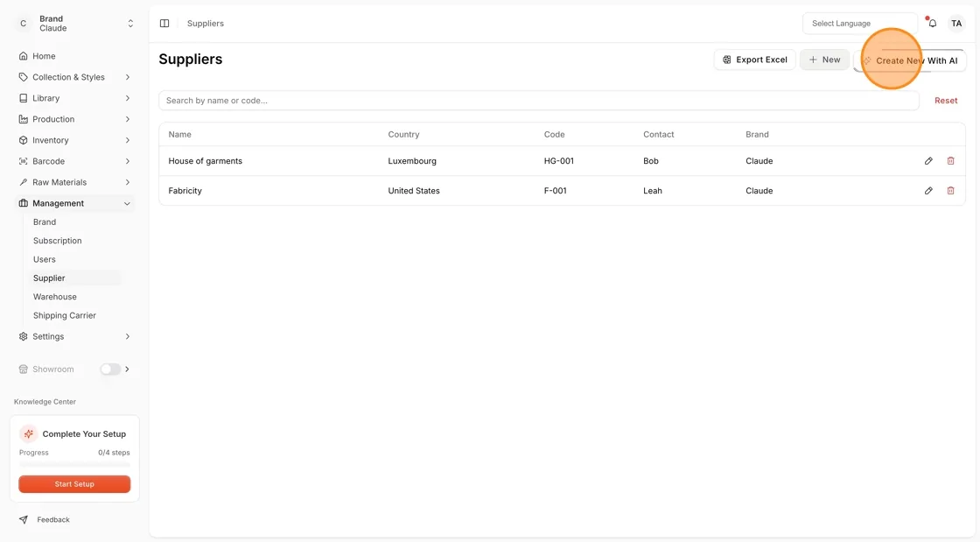The width and height of the screenshot is (980, 542).
Task: Expand the Production chevron
Action: [x=128, y=119]
